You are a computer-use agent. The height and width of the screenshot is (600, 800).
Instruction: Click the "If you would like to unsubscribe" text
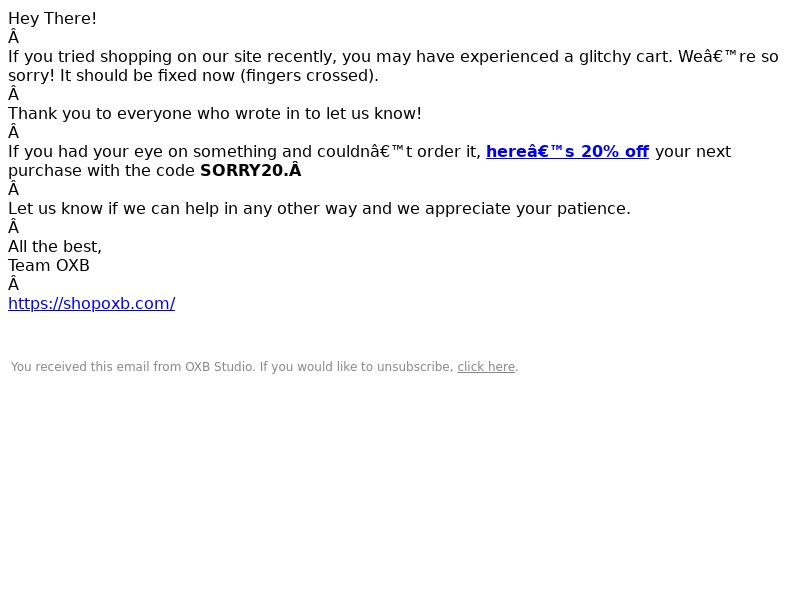[356, 367]
